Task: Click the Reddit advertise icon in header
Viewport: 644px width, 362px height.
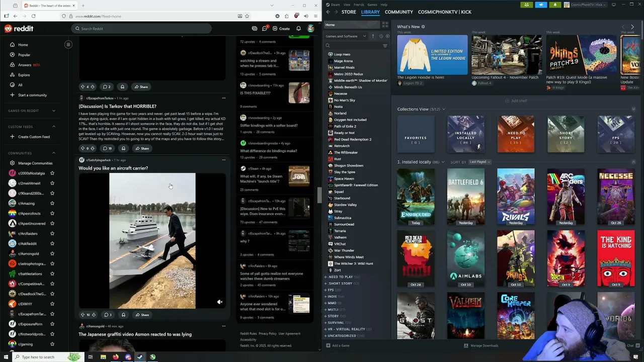Action: point(255,29)
